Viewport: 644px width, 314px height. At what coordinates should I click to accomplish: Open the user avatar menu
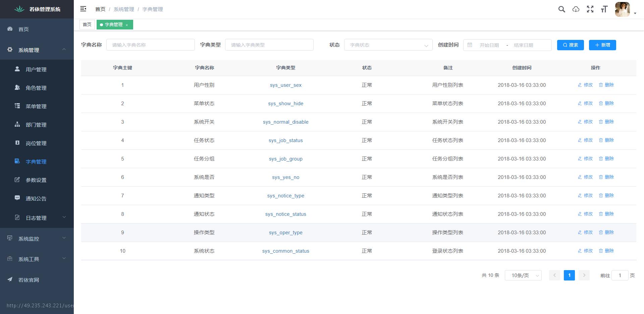coord(622,9)
